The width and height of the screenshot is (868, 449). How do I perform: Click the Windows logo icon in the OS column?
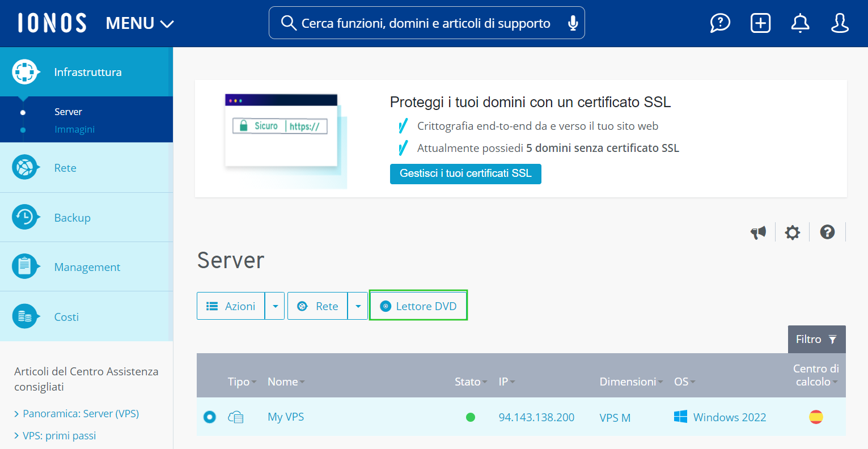coord(680,417)
